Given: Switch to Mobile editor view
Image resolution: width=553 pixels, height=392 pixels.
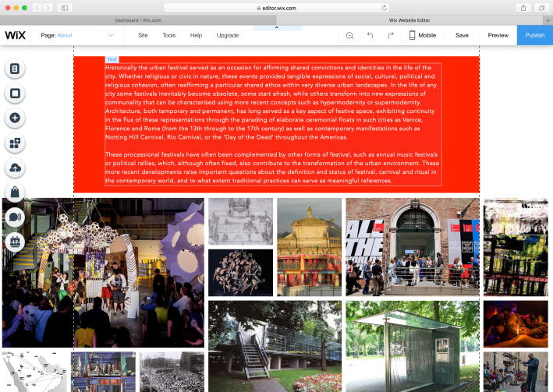Looking at the screenshot, I should pyautogui.click(x=422, y=35).
